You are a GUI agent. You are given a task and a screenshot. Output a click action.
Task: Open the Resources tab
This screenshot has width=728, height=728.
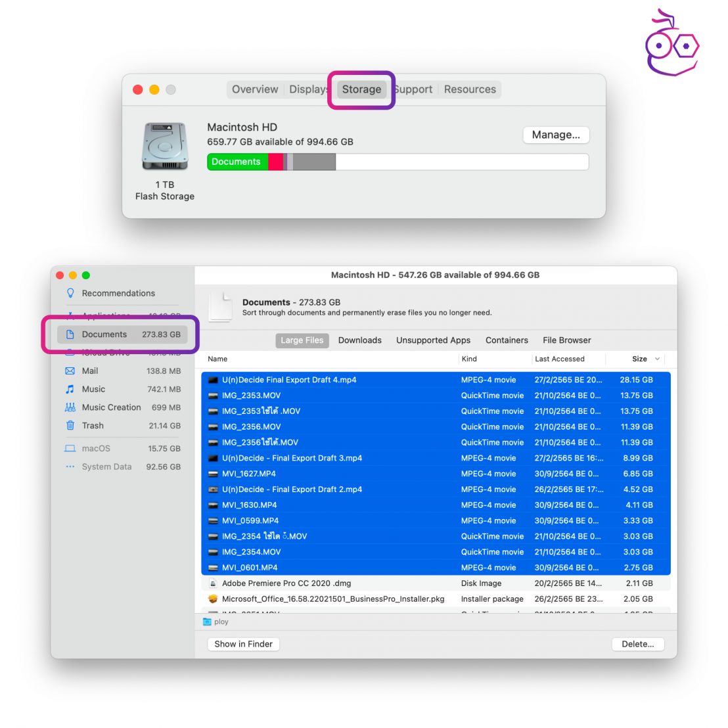click(x=470, y=89)
